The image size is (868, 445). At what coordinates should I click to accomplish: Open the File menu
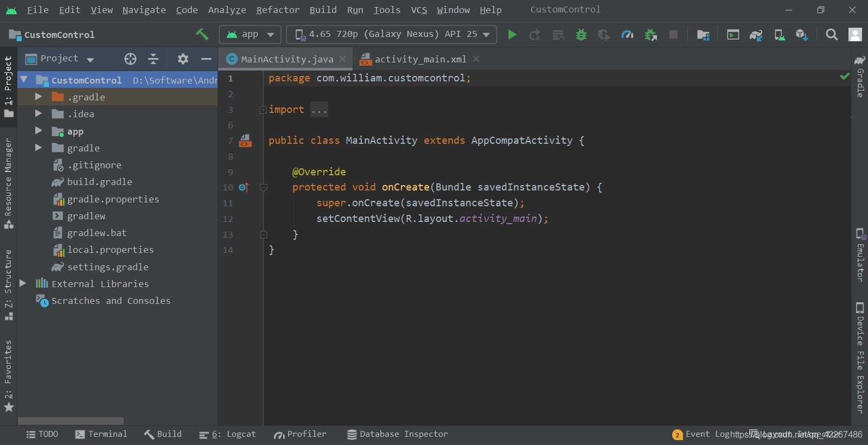[37, 10]
